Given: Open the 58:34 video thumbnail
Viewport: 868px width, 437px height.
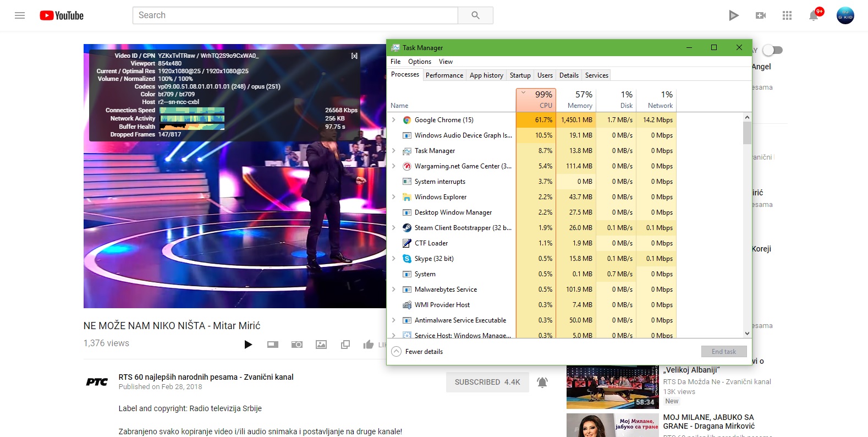Looking at the screenshot, I should (x=612, y=388).
